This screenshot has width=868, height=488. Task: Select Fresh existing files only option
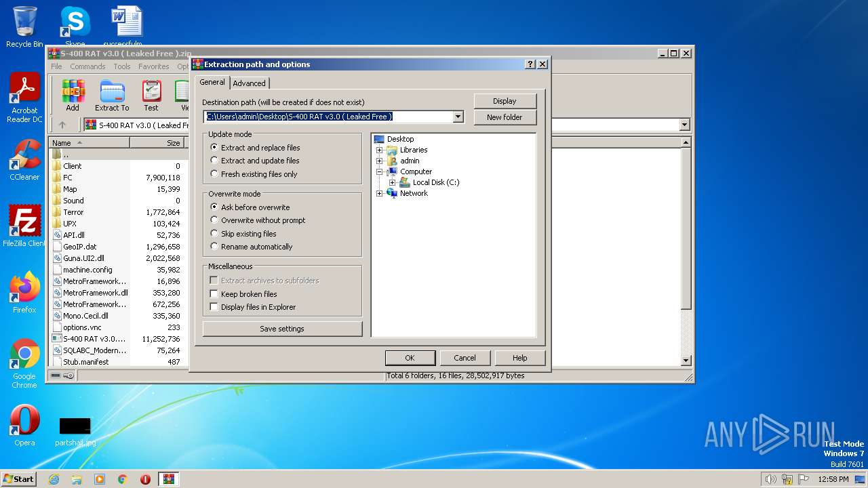click(x=254, y=174)
